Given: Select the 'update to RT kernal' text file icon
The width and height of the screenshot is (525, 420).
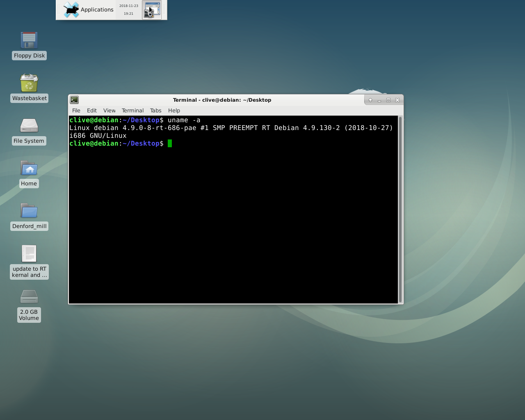Looking at the screenshot, I should (x=29, y=253).
